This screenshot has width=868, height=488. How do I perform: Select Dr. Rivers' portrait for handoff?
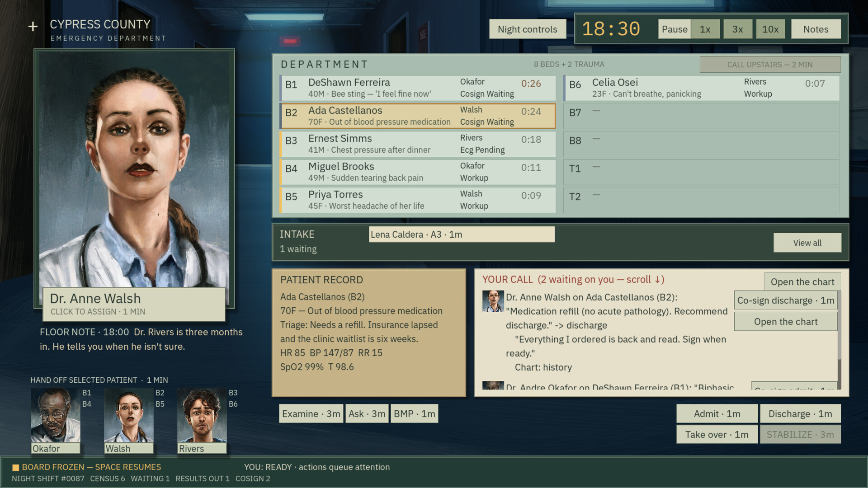(x=202, y=415)
